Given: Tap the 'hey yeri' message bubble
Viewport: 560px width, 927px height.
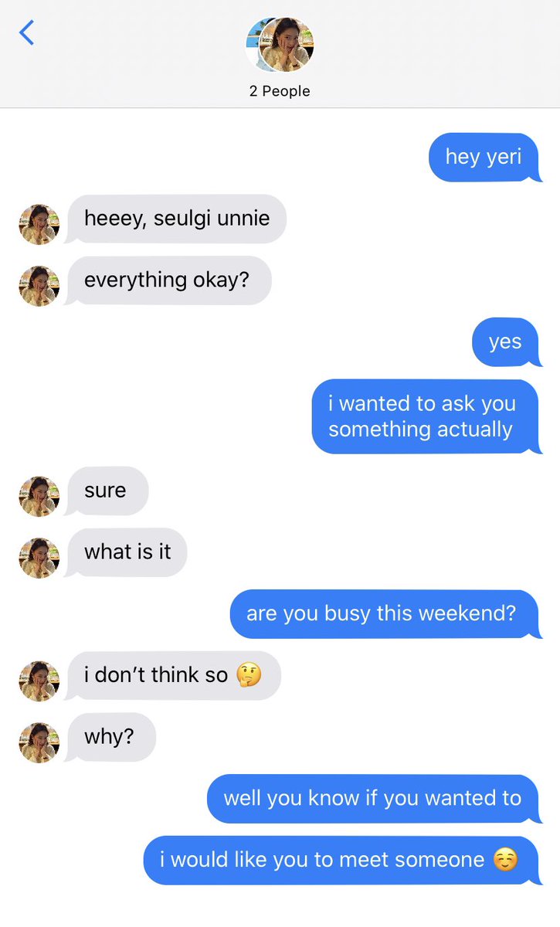Looking at the screenshot, I should point(484,158).
